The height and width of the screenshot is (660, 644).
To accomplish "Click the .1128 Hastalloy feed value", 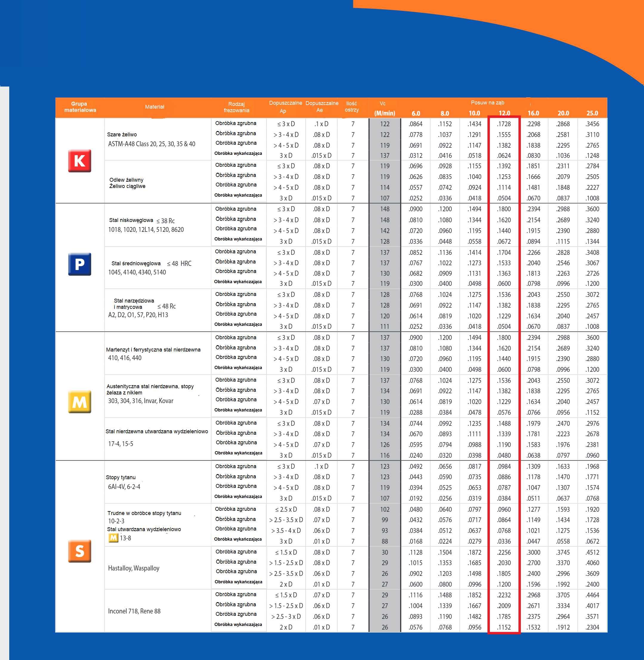I will (x=415, y=552).
